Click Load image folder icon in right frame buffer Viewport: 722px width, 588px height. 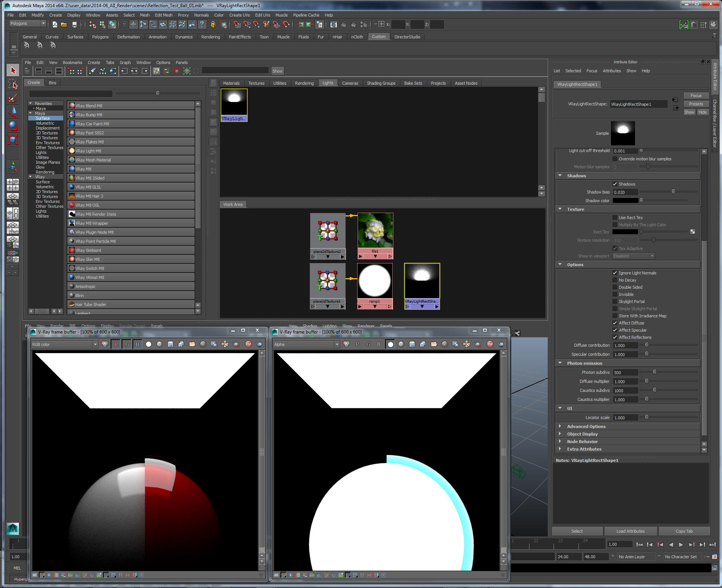(434, 344)
